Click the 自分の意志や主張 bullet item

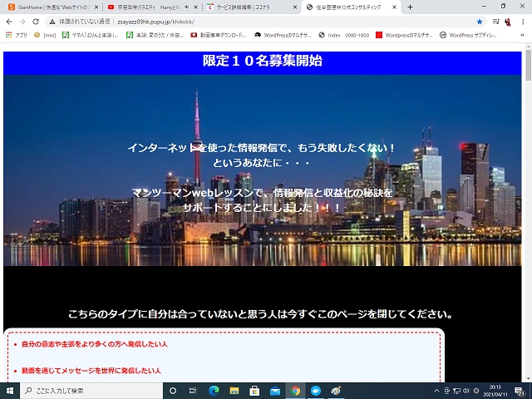(x=94, y=344)
